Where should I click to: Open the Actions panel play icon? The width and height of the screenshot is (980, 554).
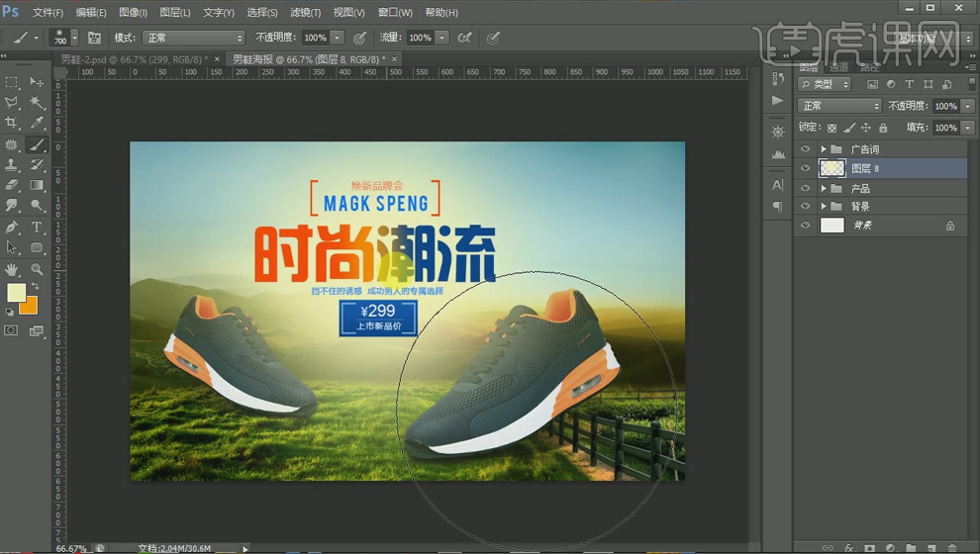pyautogui.click(x=778, y=100)
